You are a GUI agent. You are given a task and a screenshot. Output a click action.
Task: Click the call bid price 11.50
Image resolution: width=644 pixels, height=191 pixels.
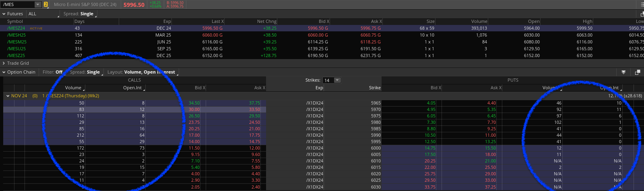click(x=194, y=148)
